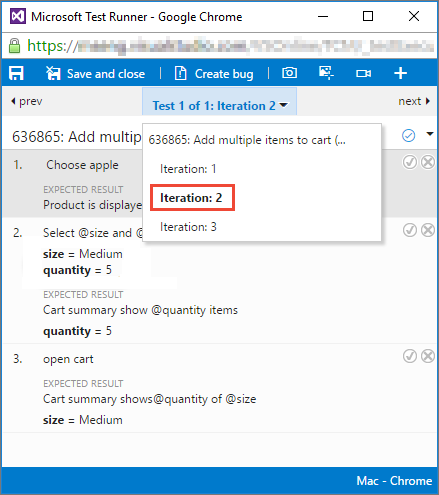Click the blurred URL address field
Screen dimensions: 439x495
(256, 46)
